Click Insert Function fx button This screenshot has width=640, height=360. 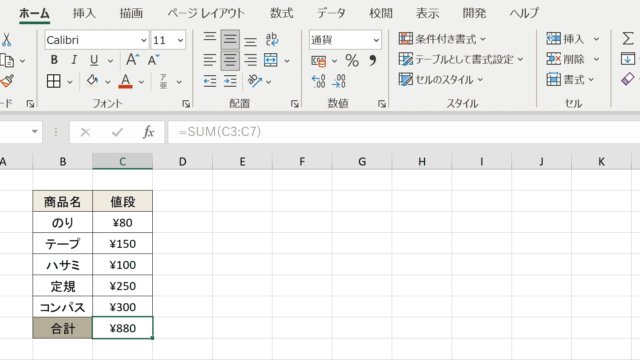pyautogui.click(x=149, y=132)
